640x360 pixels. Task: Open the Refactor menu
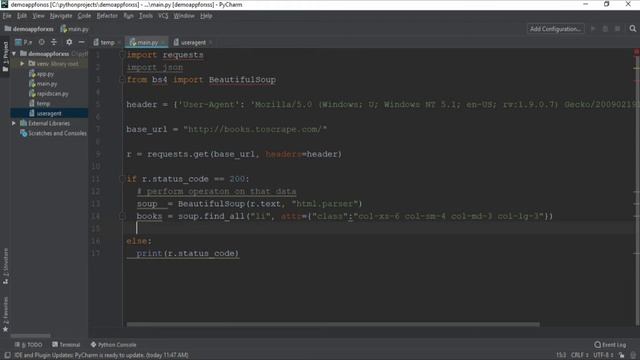[107, 16]
